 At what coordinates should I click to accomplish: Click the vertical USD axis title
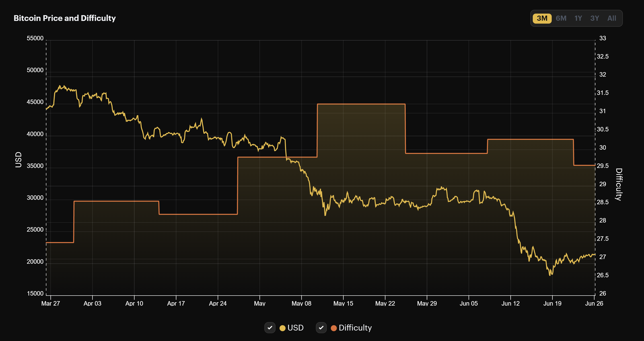(18, 160)
